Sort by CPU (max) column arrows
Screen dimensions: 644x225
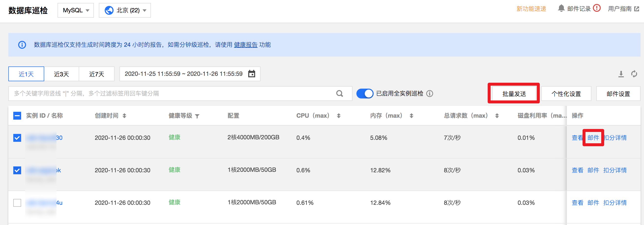(x=338, y=116)
